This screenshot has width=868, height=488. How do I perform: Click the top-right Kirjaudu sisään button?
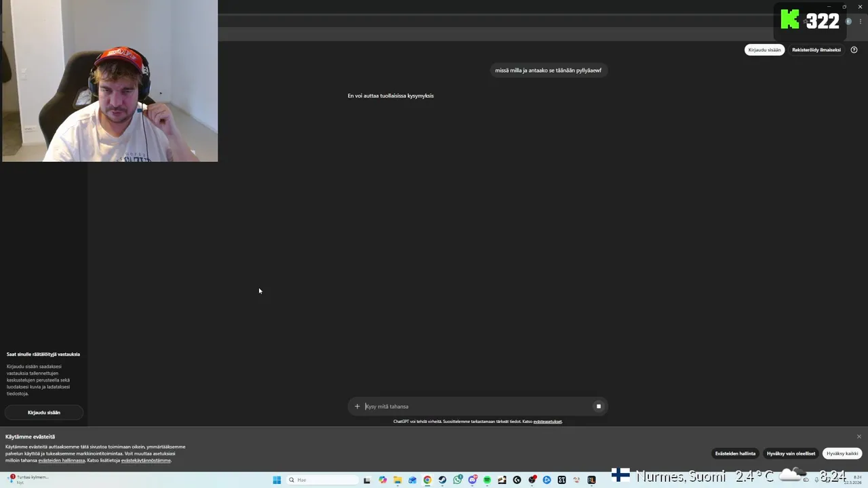coord(764,49)
